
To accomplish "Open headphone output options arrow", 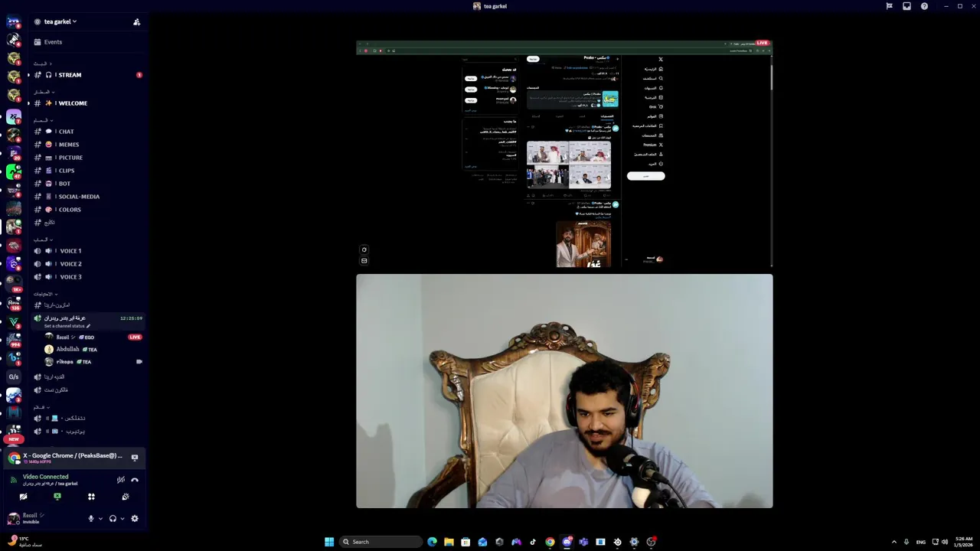I will pyautogui.click(x=122, y=519).
